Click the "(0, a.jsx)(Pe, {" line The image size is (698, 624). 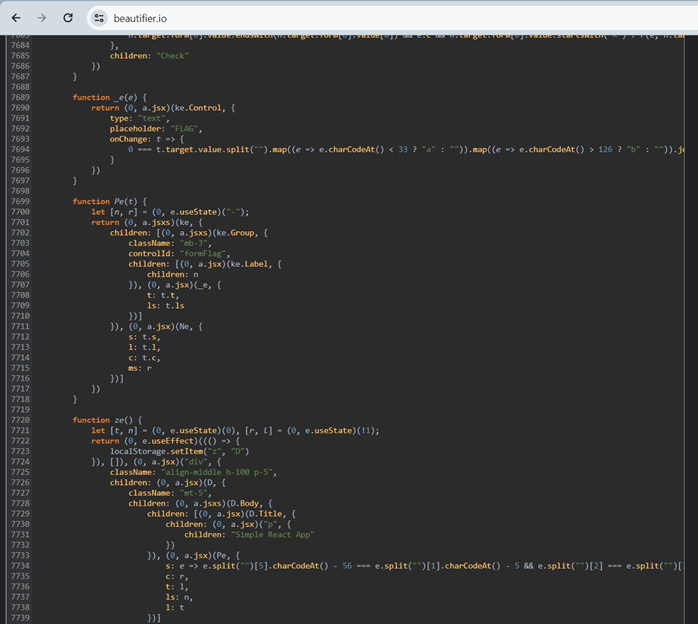(x=194, y=555)
